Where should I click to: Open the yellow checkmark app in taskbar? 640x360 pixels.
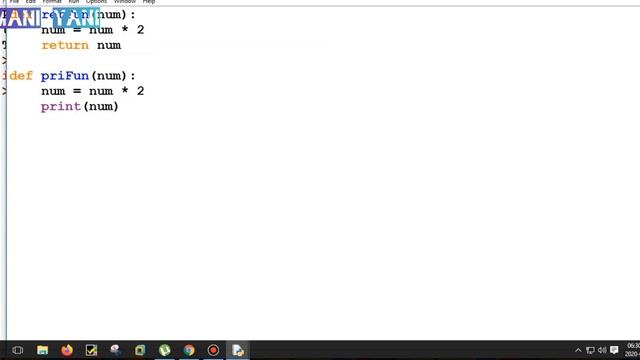click(91, 350)
